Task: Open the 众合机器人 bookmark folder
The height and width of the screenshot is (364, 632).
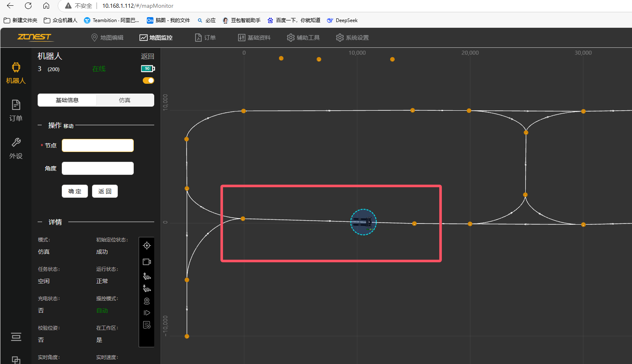Action: pyautogui.click(x=60, y=20)
